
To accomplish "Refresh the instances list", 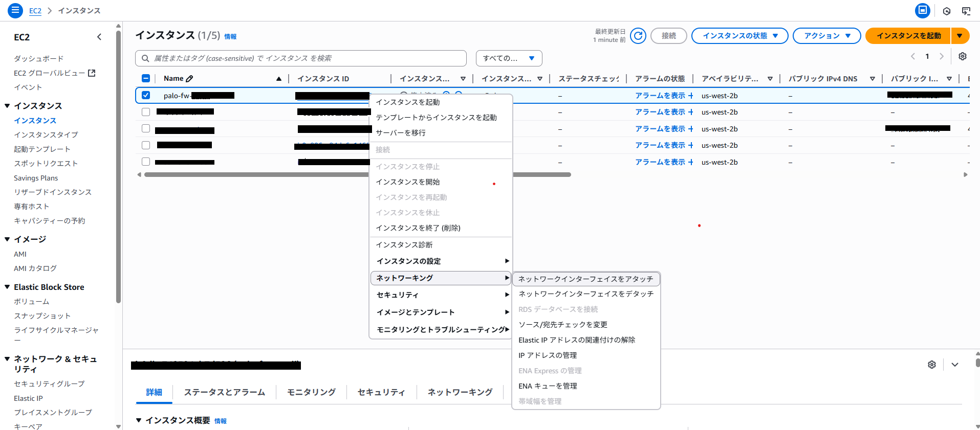I will (x=638, y=36).
